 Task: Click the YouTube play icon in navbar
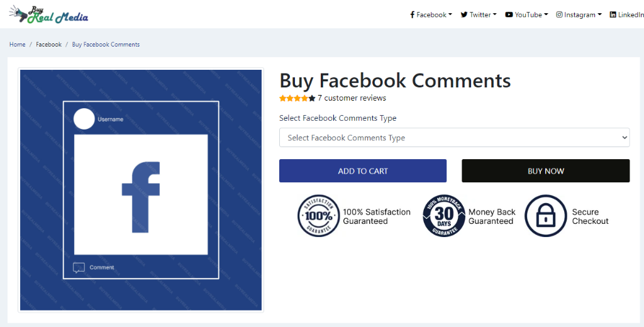(509, 15)
